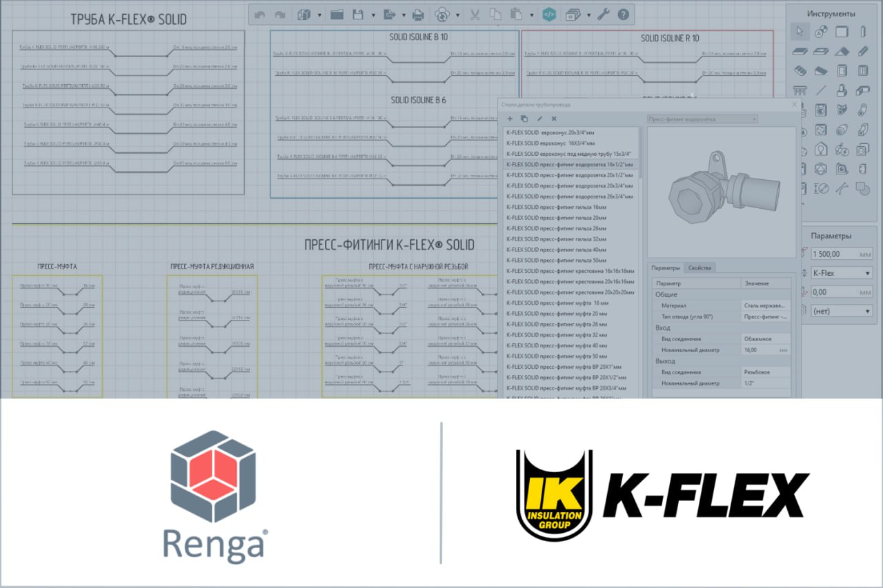Viewport: 883px width, 588px height.
Task: Print the drawing using the printer icon
Action: [419, 13]
